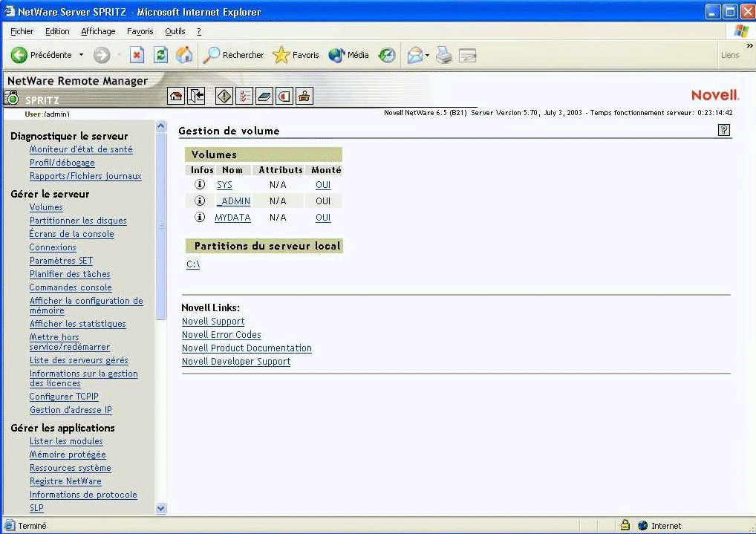
Task: Open the help question mark icon
Action: tap(723, 130)
